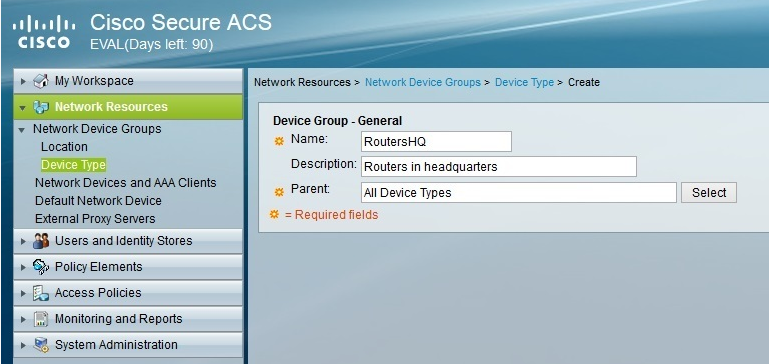Screen dimensions: 770x364
Task: Click the required asterisk icon beside Name
Action: (x=279, y=141)
